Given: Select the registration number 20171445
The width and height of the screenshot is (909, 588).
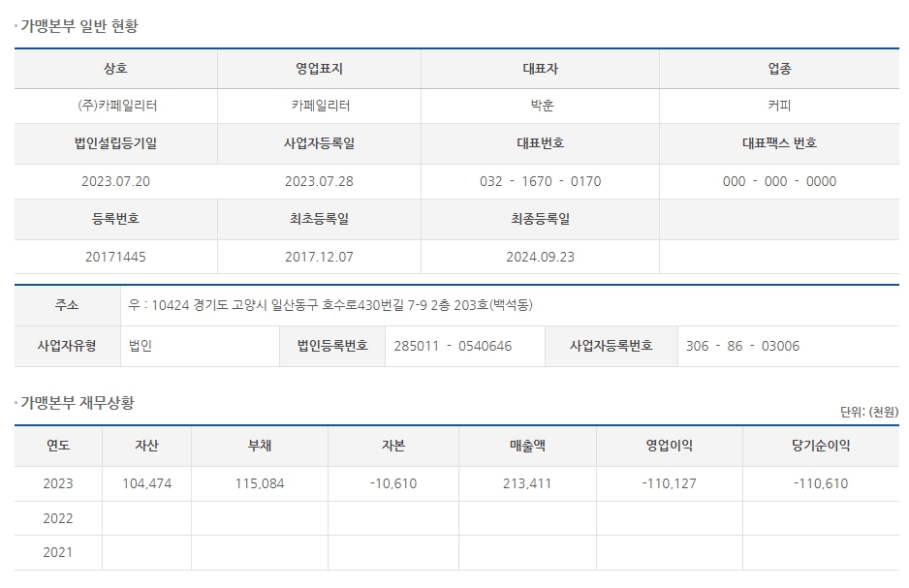Looking at the screenshot, I should tap(115, 257).
